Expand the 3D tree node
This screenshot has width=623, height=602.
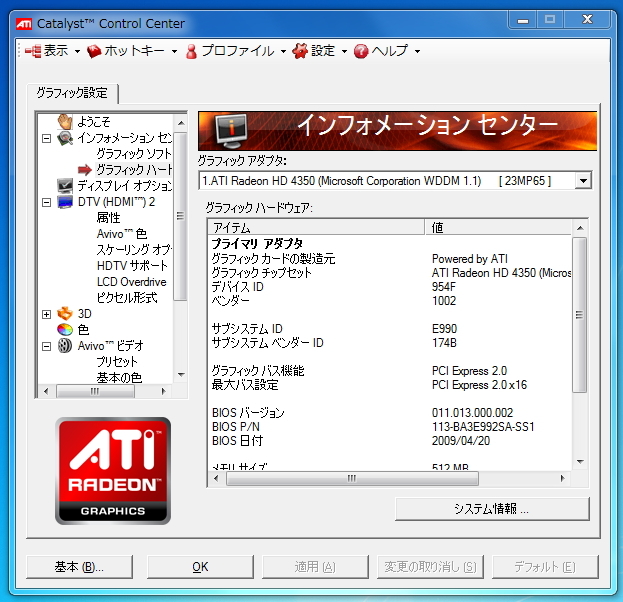[46, 314]
